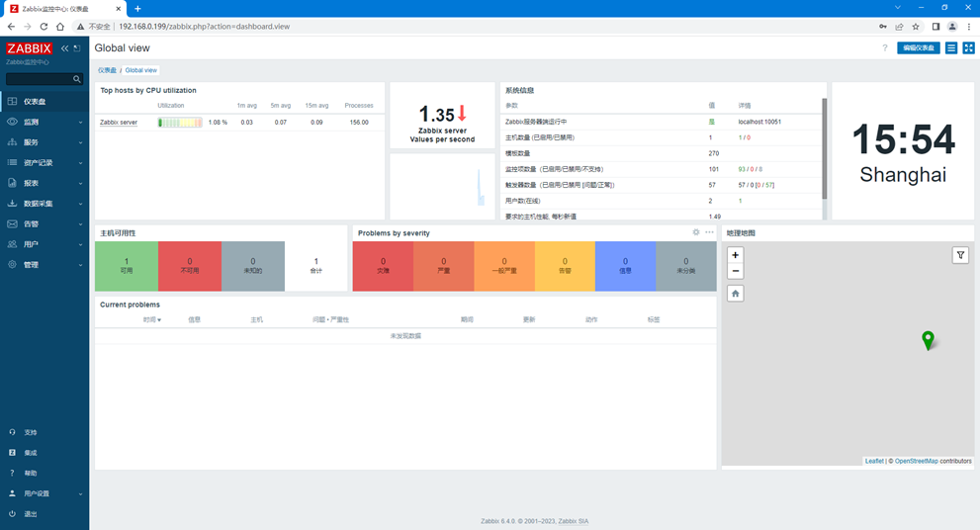This screenshot has width=980, height=530.
Task: Click the green map location marker
Action: click(929, 340)
